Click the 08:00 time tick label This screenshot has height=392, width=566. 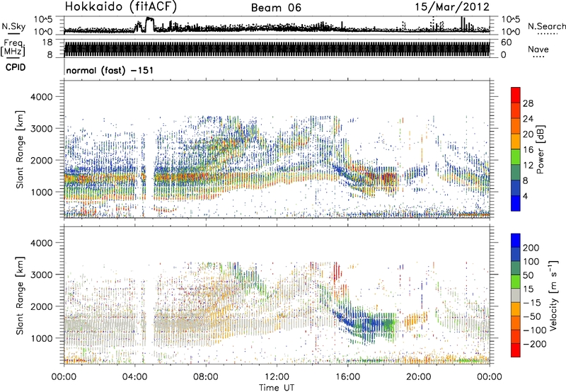click(206, 377)
